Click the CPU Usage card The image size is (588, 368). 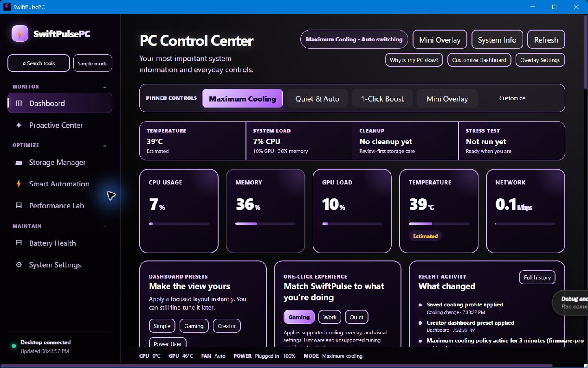click(179, 211)
